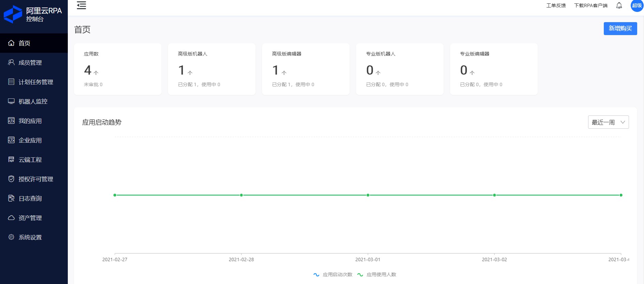Click the home icon beside 首页

pyautogui.click(x=11, y=43)
